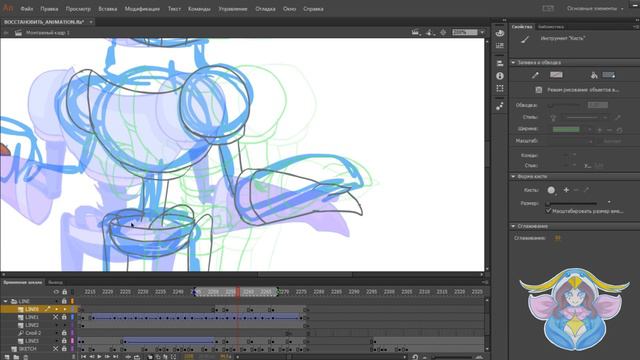640x360 pixels.
Task: Switch to the Библиотека tab
Action: point(551,27)
